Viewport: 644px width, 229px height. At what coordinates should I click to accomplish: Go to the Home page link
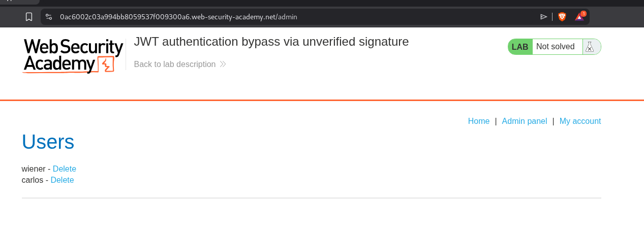(478, 121)
